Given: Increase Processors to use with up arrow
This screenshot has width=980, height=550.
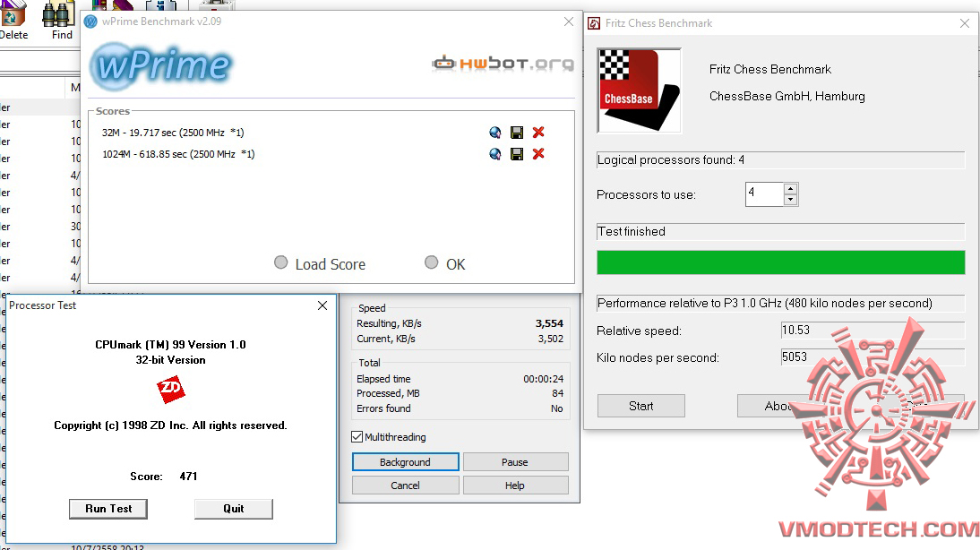Looking at the screenshot, I should tap(791, 189).
